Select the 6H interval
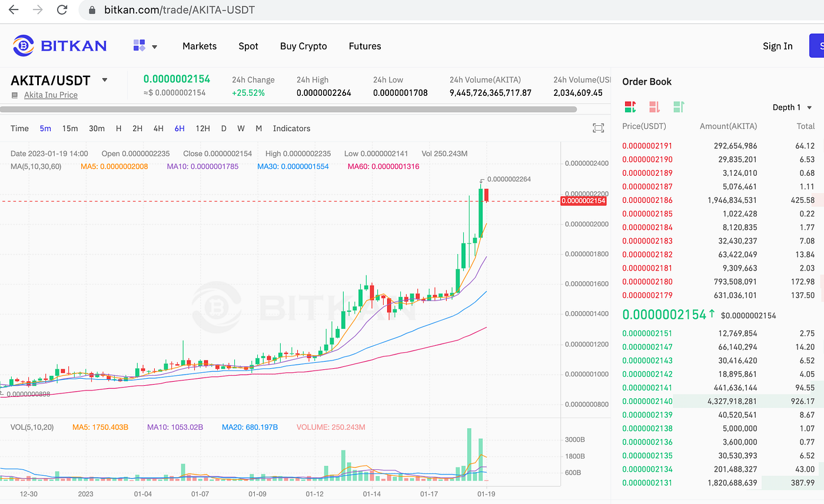This screenshot has height=504, width=824. click(x=180, y=128)
